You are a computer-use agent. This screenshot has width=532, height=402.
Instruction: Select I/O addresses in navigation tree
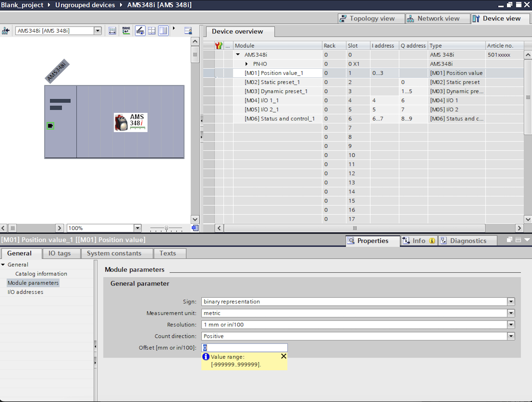[25, 292]
